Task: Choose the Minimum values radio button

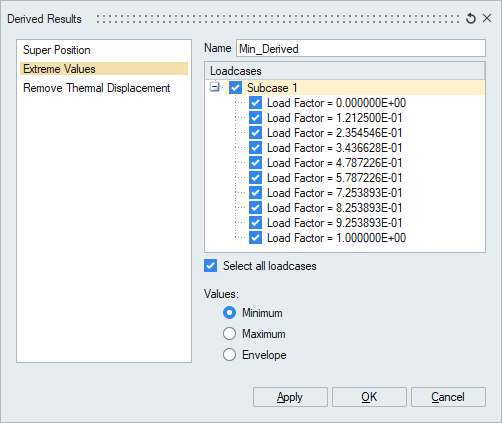Action: (229, 313)
